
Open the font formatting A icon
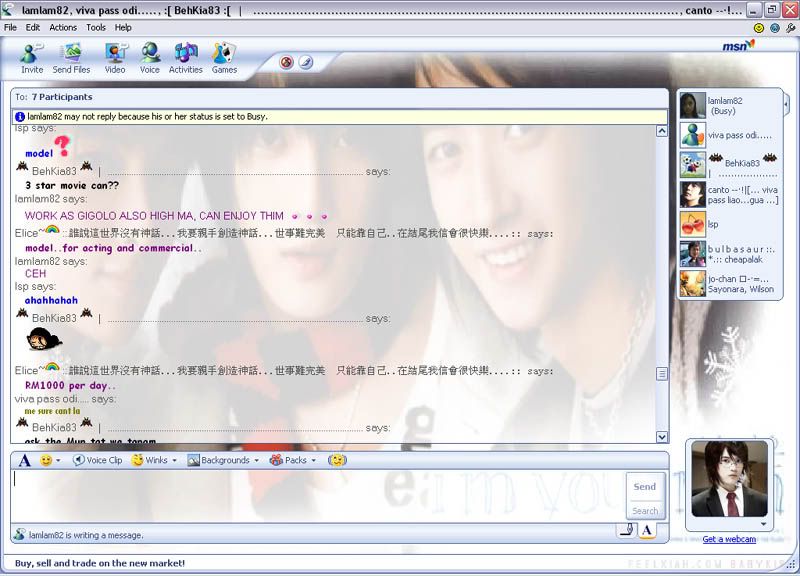(24, 461)
